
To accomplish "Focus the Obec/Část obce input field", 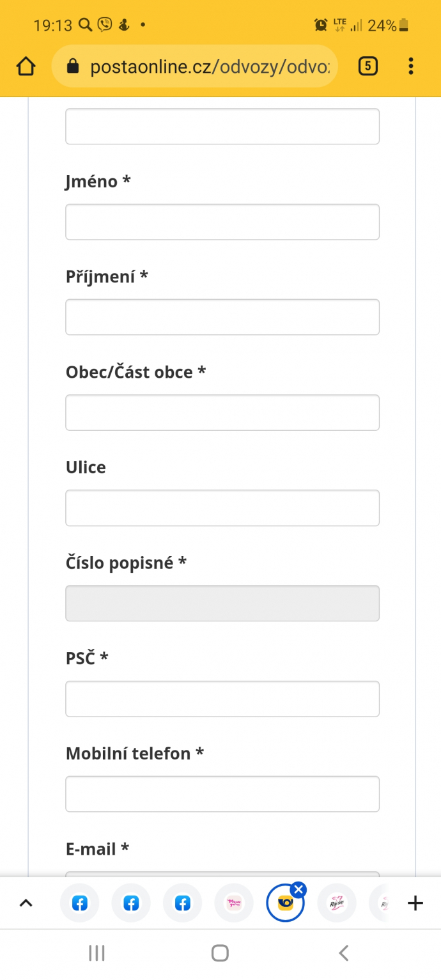I will [x=222, y=412].
